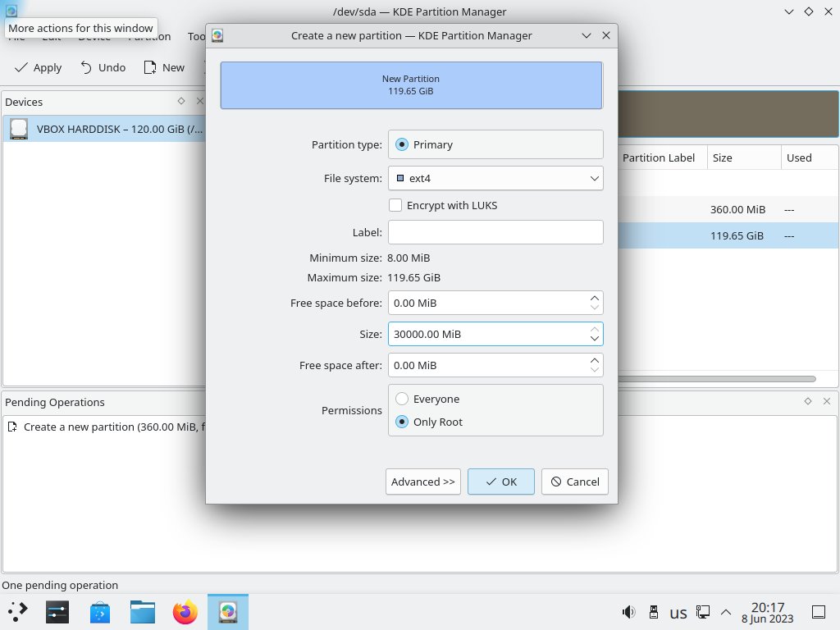The image size is (840, 630).
Task: Open the network connections tray icon
Action: tap(703, 612)
